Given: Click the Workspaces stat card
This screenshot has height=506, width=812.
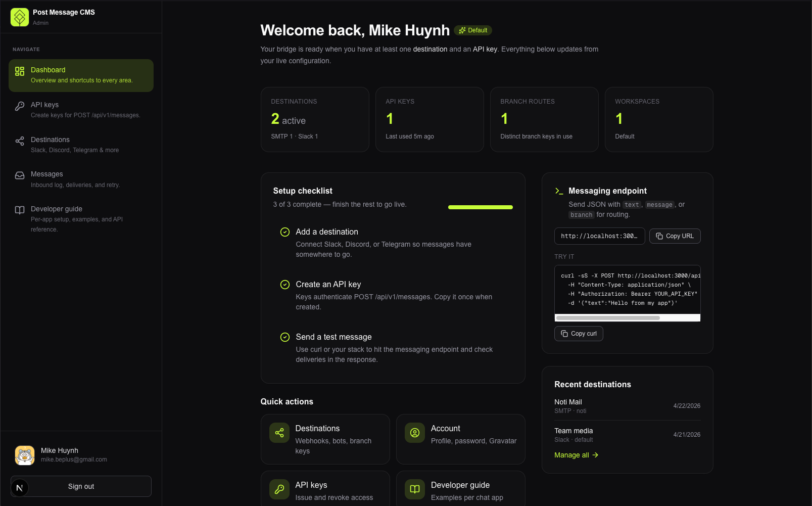Looking at the screenshot, I should coord(659,119).
